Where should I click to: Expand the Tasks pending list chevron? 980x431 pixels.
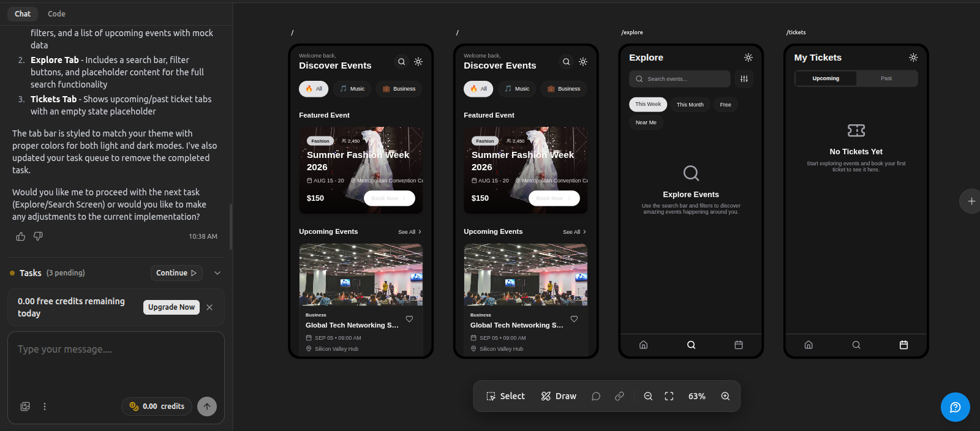[x=217, y=273]
